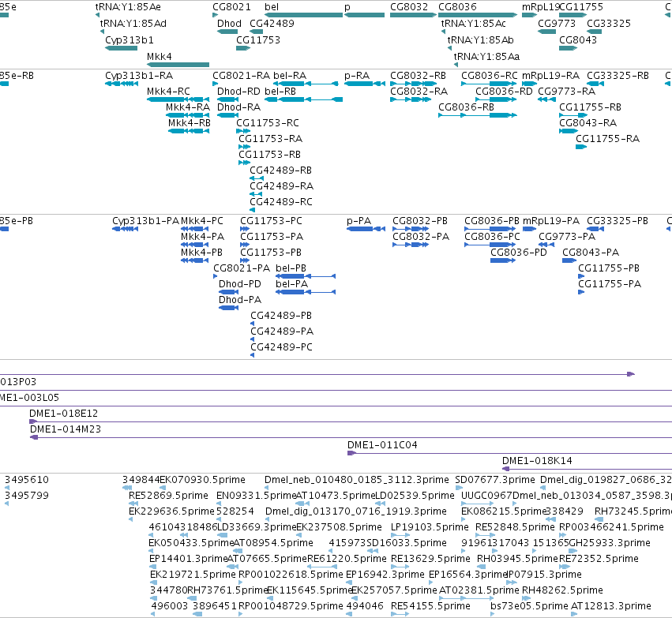The image size is (672, 618).
Task: Select the RH48262.5prime EST label
Action: [x=562, y=590]
